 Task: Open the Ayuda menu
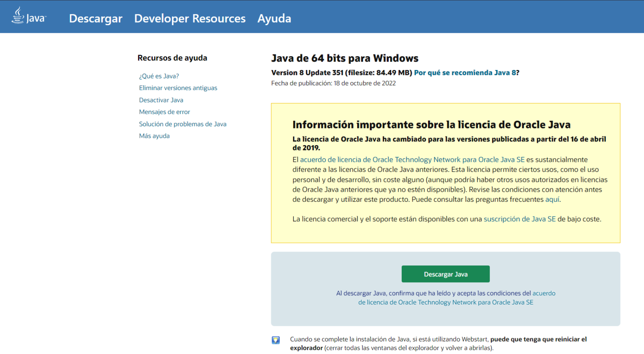(x=274, y=18)
